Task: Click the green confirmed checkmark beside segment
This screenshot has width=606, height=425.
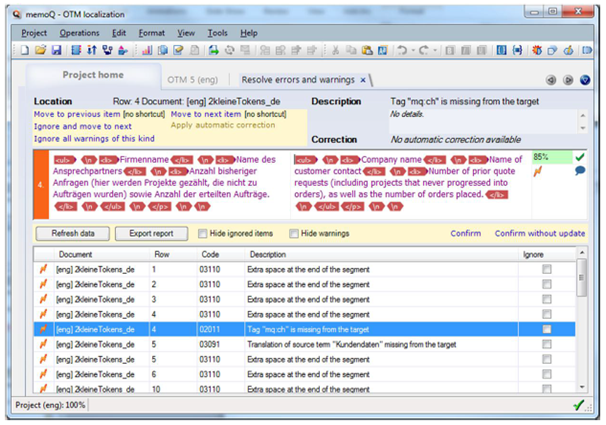Action: (580, 157)
